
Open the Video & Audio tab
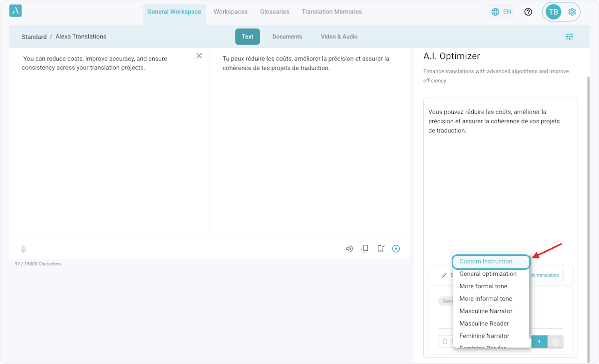pos(339,37)
